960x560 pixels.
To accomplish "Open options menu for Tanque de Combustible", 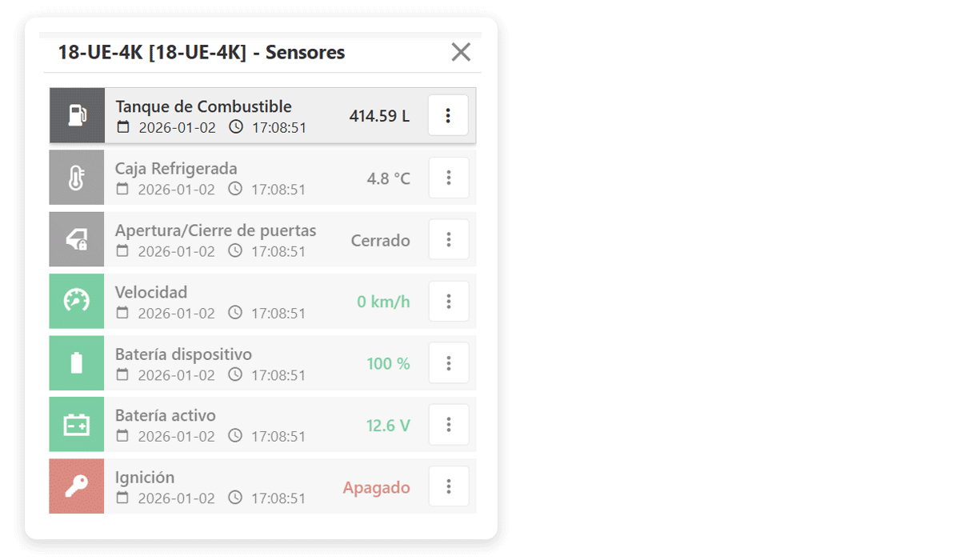I will [x=448, y=115].
